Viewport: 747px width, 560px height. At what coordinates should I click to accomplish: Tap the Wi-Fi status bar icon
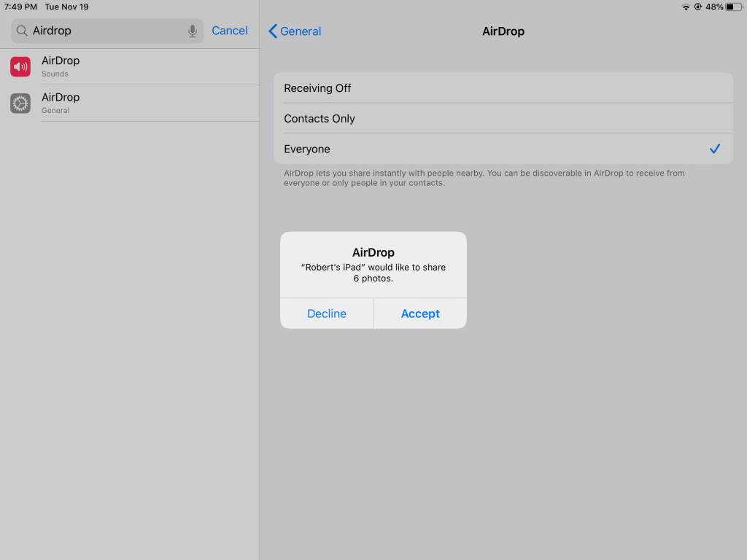[x=686, y=7]
